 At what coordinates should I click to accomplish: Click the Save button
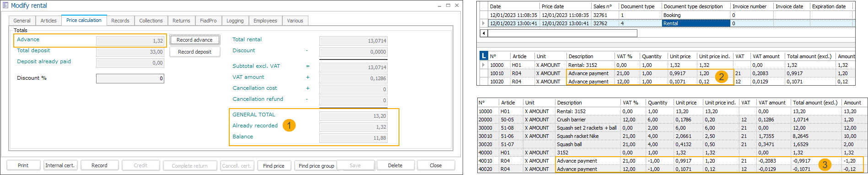point(355,165)
